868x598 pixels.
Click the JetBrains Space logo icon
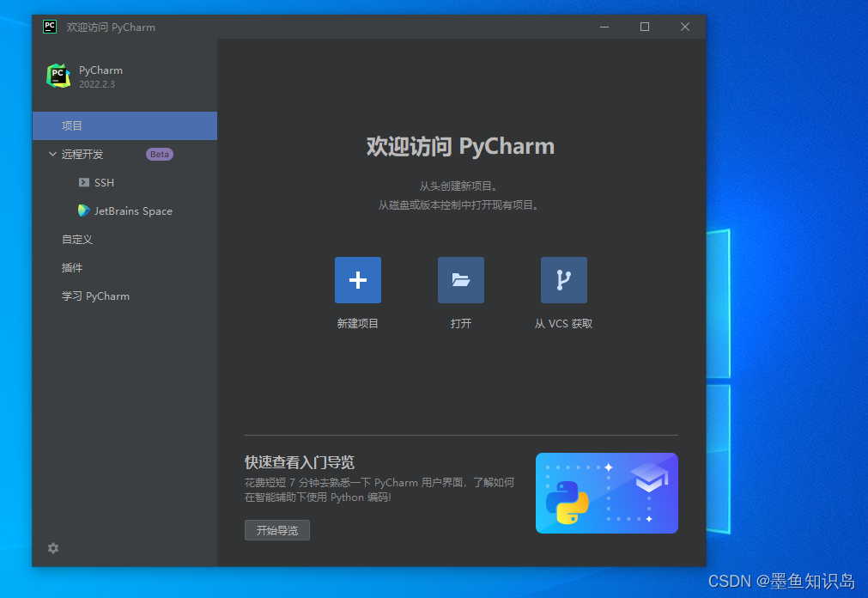tap(83, 211)
